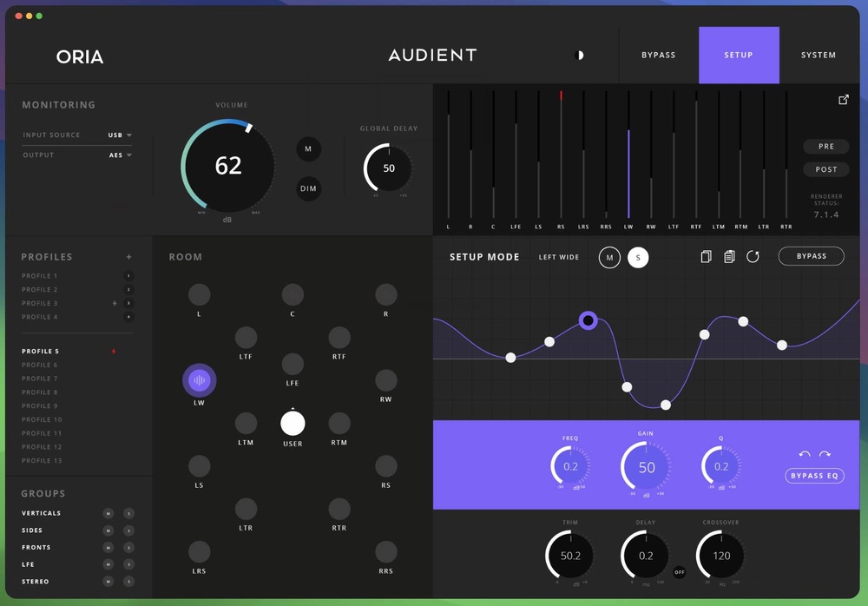The width and height of the screenshot is (868, 606).
Task: Select the C center speaker icon
Action: coord(293,294)
